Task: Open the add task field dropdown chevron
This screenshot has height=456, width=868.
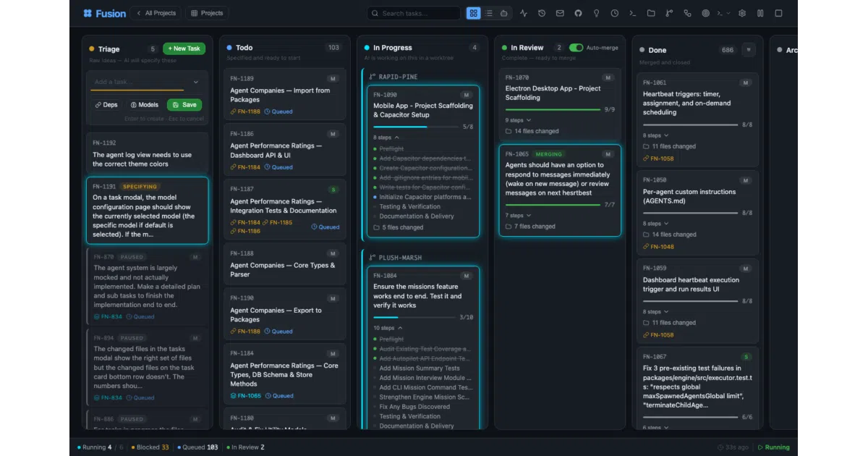Action: click(x=195, y=83)
